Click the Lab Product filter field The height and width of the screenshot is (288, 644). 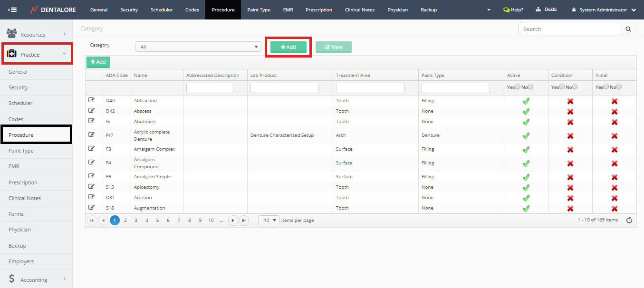point(284,87)
